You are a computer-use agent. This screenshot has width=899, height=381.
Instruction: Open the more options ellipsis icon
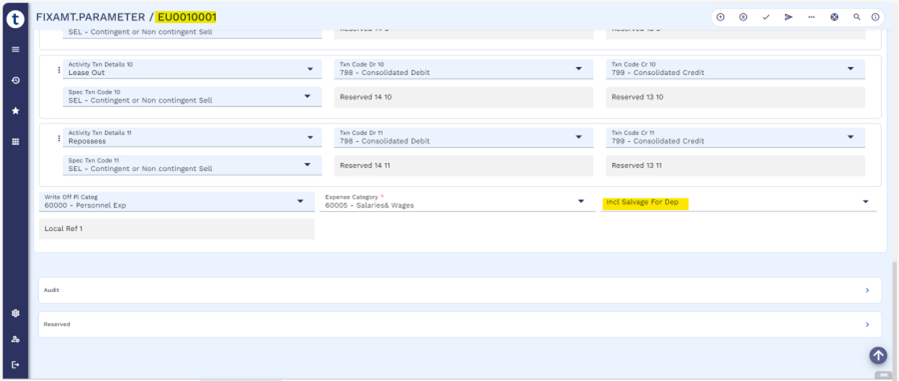click(x=811, y=17)
